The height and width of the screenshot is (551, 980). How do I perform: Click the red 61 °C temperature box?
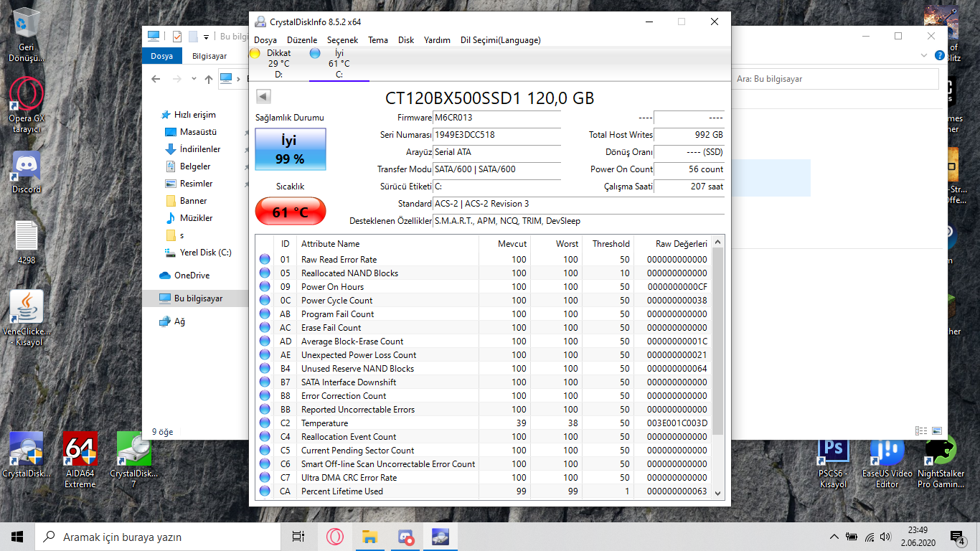pyautogui.click(x=290, y=212)
